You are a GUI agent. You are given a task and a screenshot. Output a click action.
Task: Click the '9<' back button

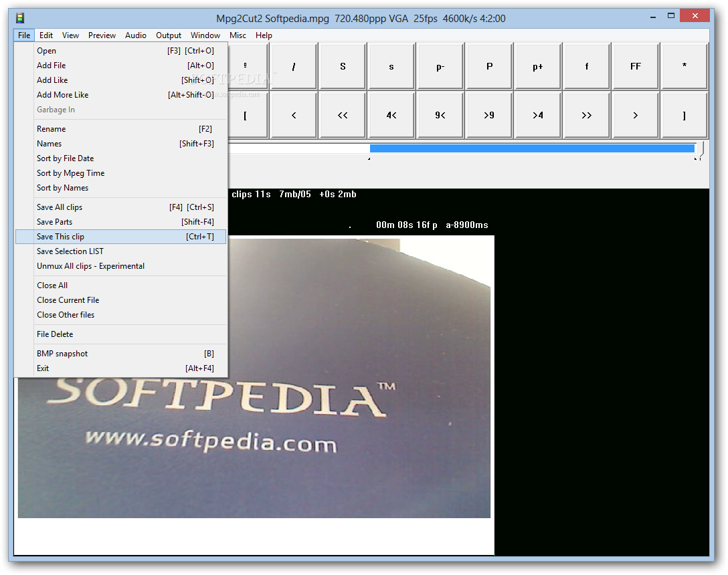[x=440, y=115]
